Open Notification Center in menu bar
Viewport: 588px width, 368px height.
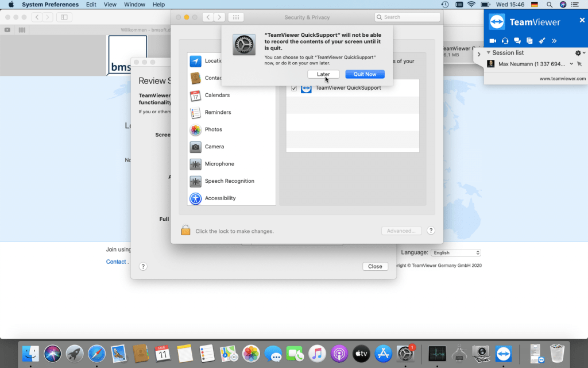point(575,5)
